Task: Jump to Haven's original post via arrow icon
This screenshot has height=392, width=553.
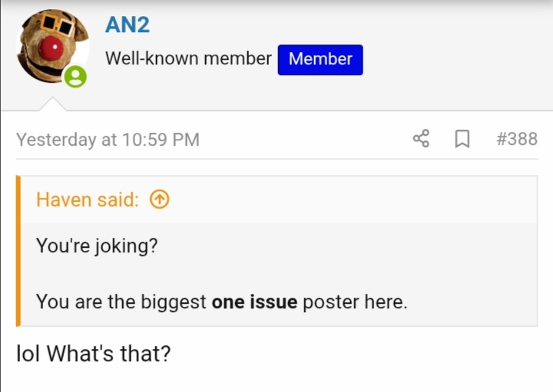Action: click(158, 200)
